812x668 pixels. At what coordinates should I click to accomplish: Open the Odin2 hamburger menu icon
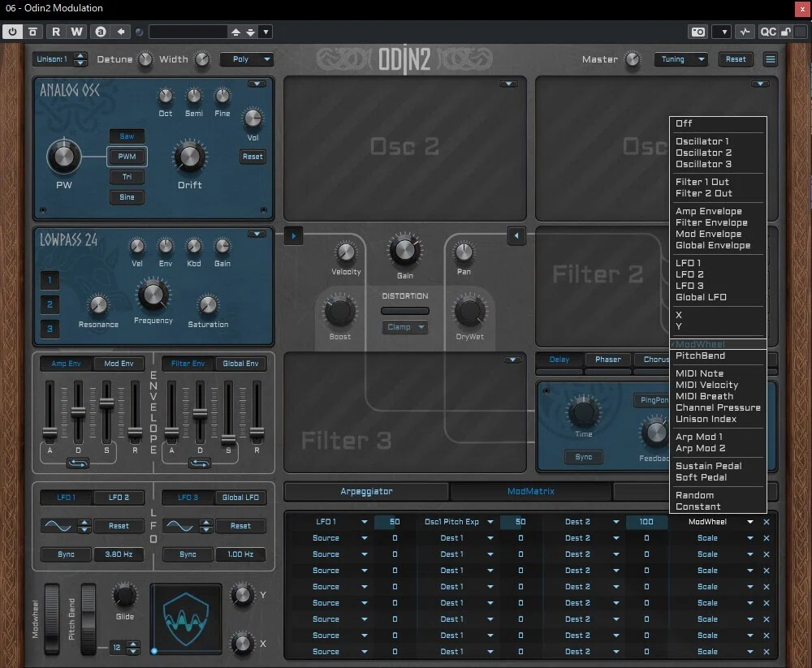(771, 59)
